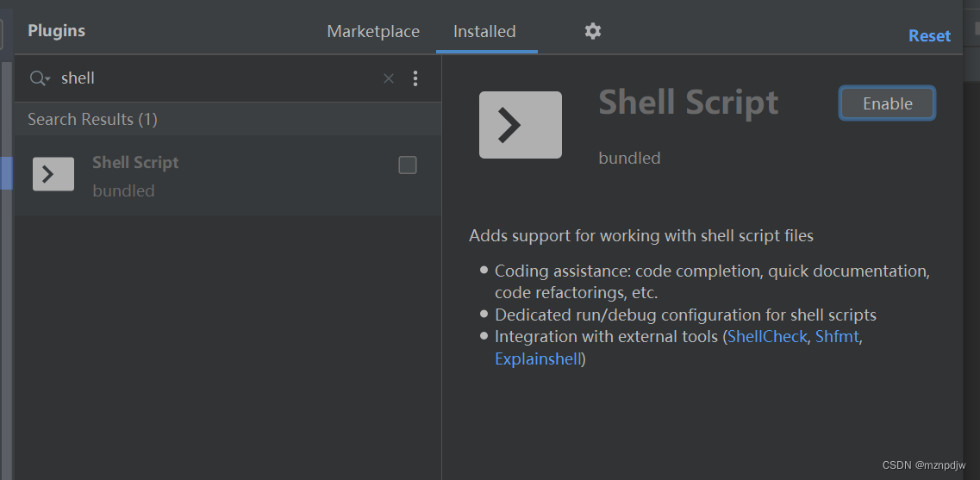Open the plugin settings gear menu

(592, 31)
